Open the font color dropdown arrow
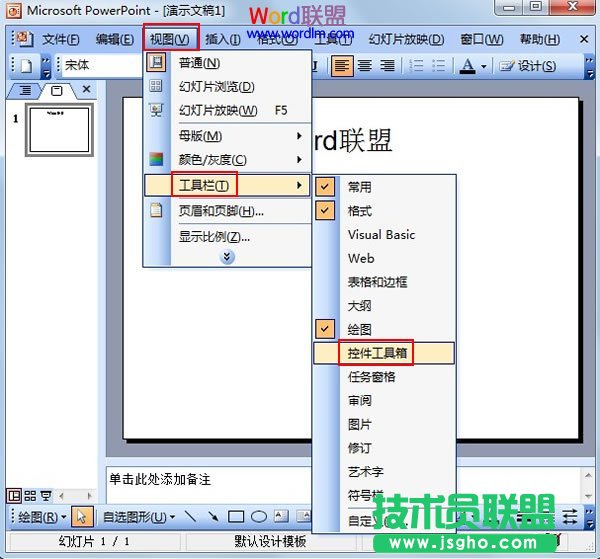The width and height of the screenshot is (600, 559). tap(483, 67)
